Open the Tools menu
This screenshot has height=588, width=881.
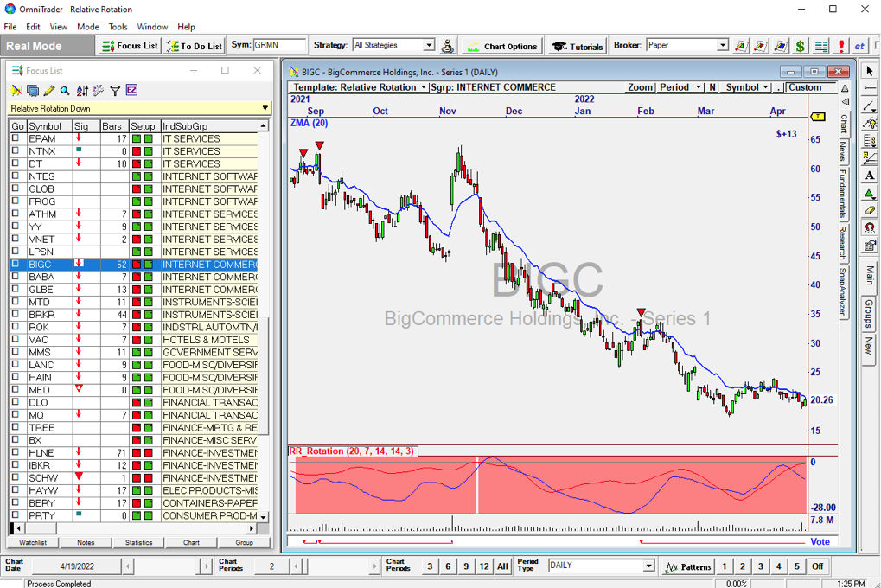[x=118, y=27]
